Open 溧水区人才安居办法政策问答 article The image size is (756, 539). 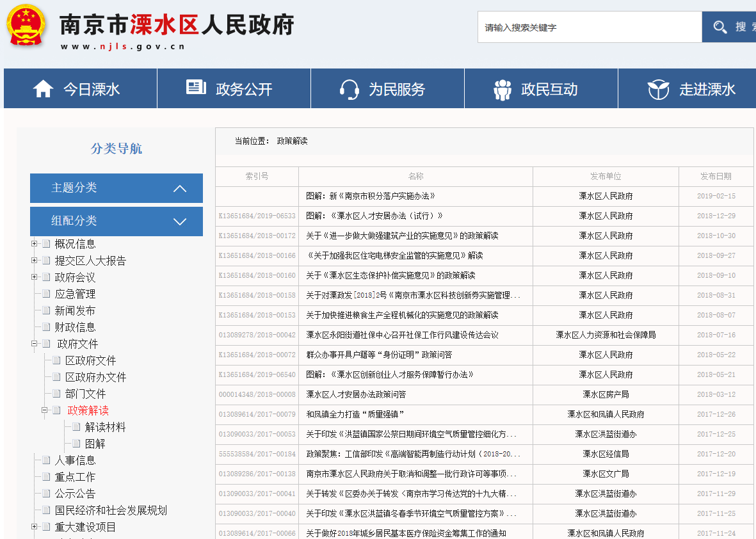coord(356,395)
